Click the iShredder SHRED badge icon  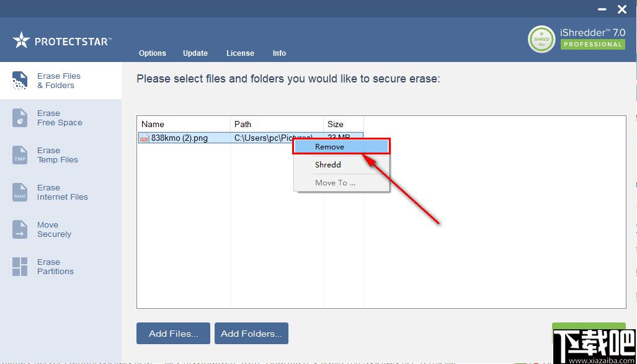[541, 40]
